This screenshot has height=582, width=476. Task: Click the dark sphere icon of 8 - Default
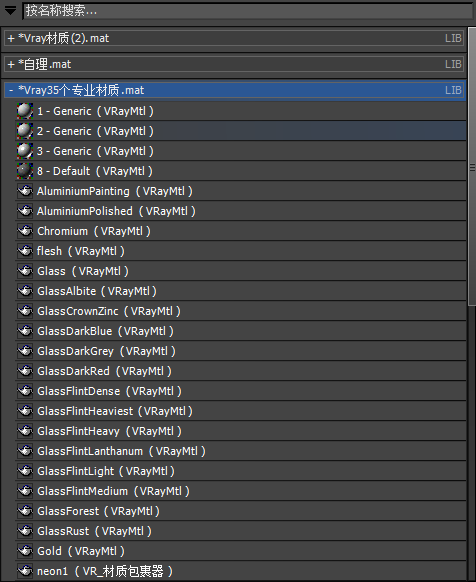point(25,171)
